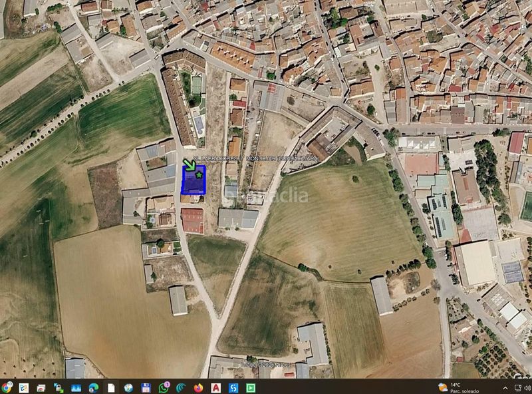532x394 pixels.
Task: Open the blue S app icon
Action: (x=233, y=387)
